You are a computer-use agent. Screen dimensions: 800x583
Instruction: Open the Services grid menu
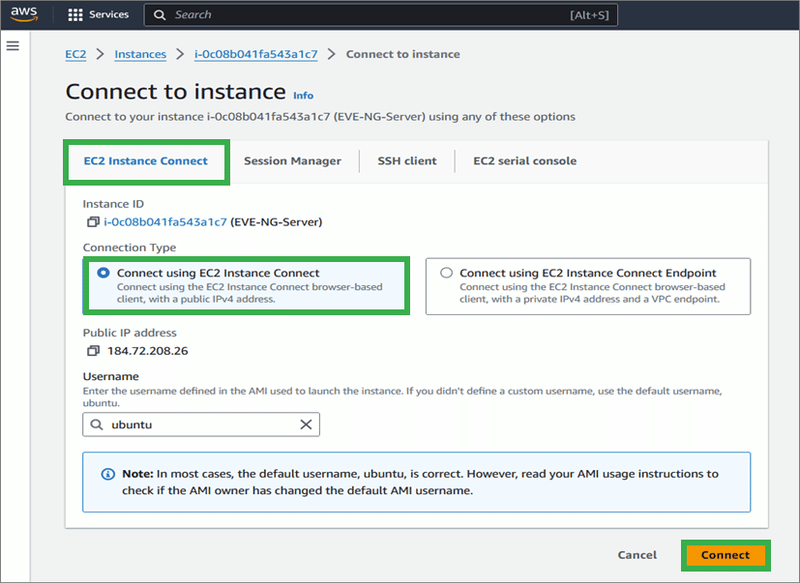point(75,15)
